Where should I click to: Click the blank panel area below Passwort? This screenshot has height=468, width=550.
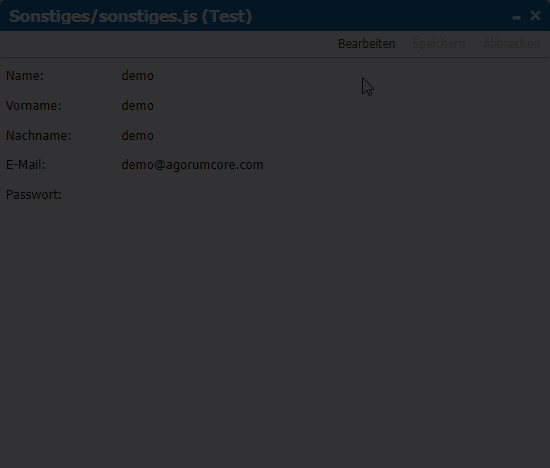275,333
